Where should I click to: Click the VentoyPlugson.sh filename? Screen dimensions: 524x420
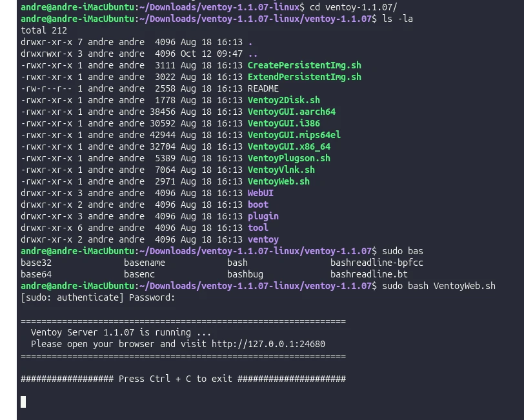[x=289, y=158]
